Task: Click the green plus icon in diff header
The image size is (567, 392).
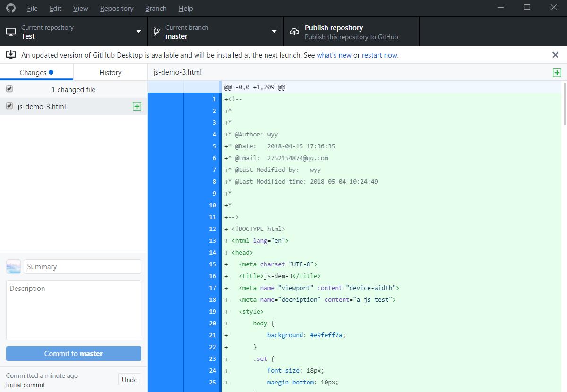Action: [557, 72]
